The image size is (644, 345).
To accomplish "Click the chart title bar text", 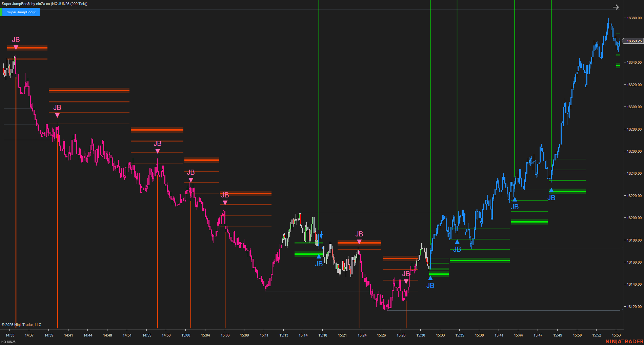I will pyautogui.click(x=44, y=4).
